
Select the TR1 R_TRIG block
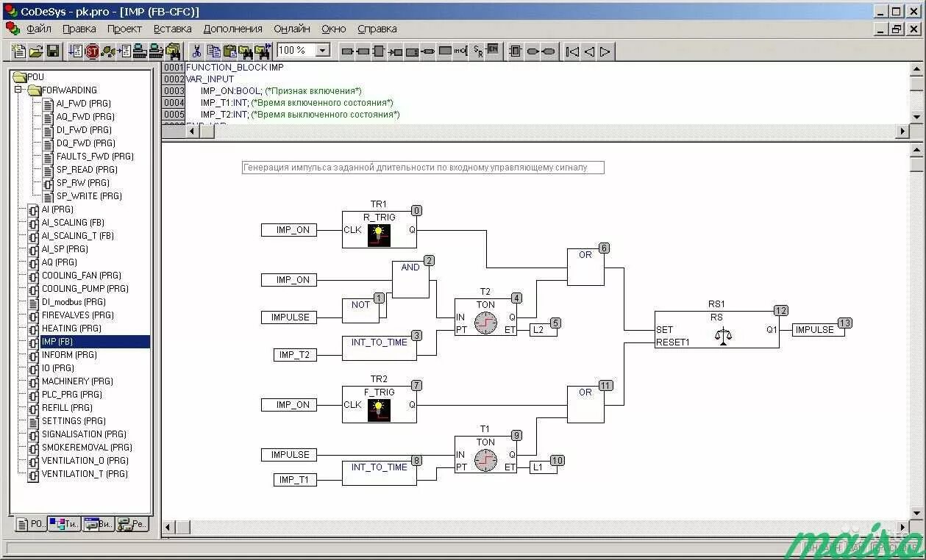[380, 229]
